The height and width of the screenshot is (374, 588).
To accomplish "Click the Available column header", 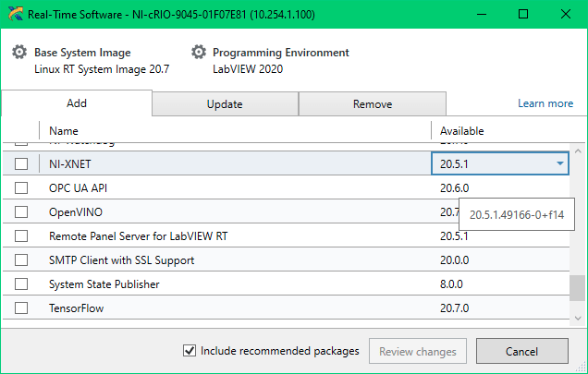I will [x=461, y=131].
